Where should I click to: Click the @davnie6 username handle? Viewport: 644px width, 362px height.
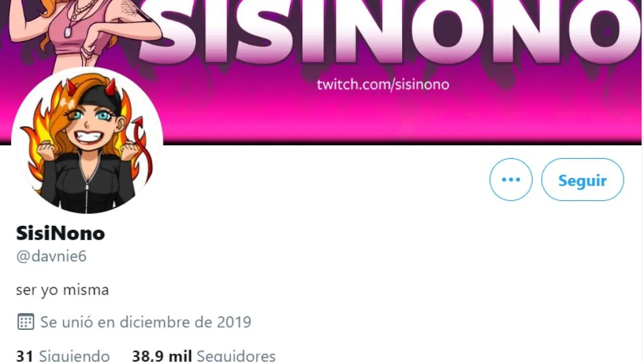click(51, 256)
